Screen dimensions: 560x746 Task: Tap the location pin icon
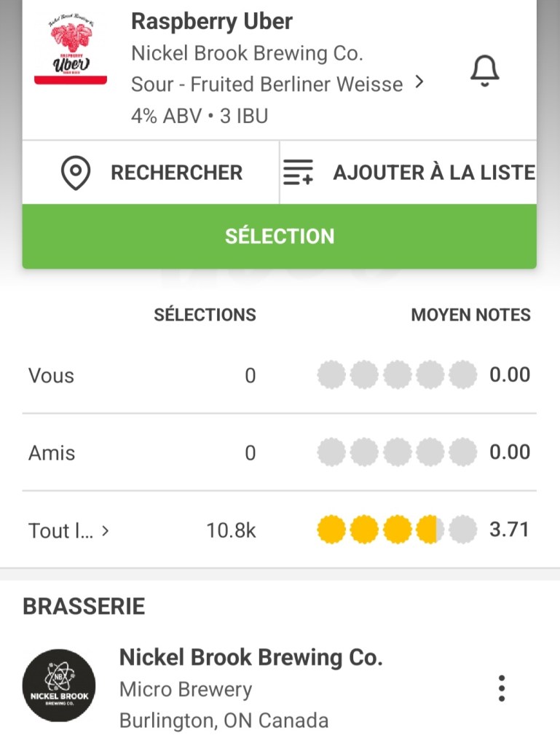(x=76, y=173)
